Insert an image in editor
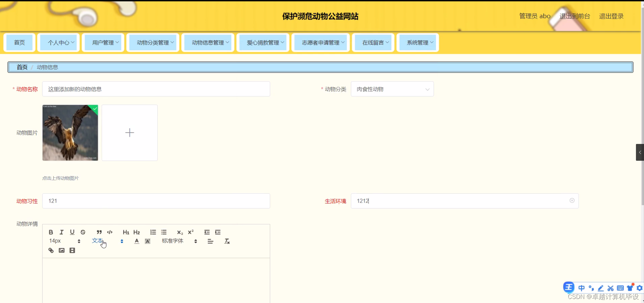This screenshot has width=644, height=303. pos(61,250)
